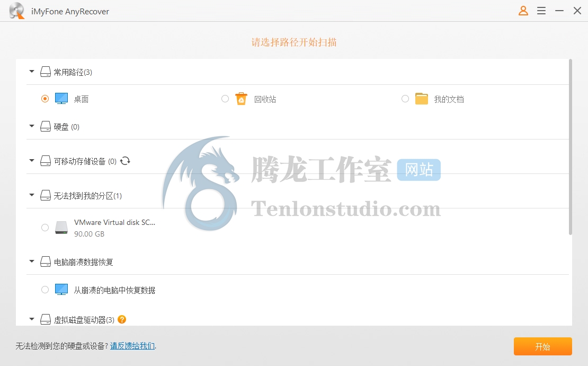Click the 回收站 label
The height and width of the screenshot is (366, 588).
(265, 99)
